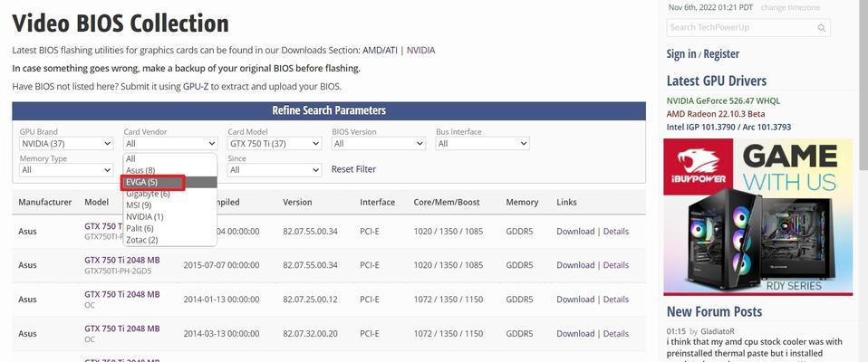Click Sign in link
The image size is (868, 362).
click(x=681, y=53)
